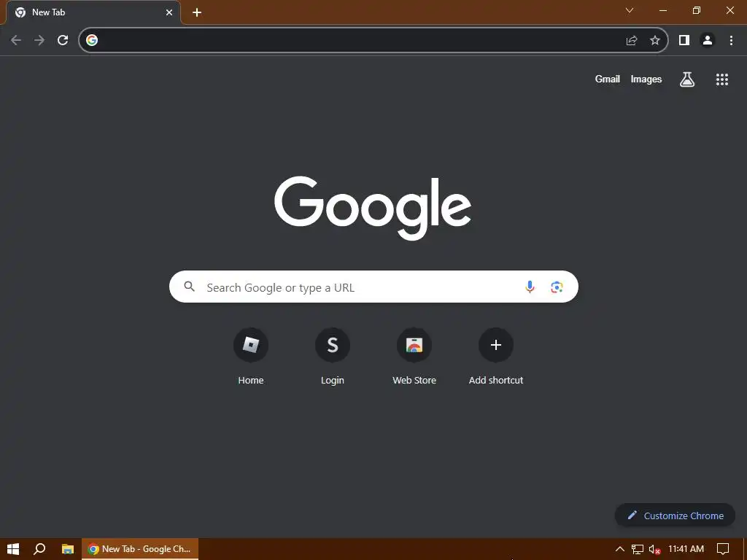Close the New Tab tab

coord(169,12)
